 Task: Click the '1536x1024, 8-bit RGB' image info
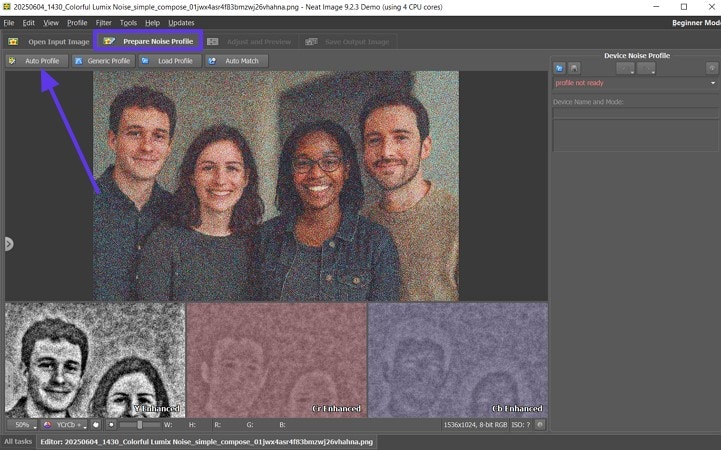(475, 425)
